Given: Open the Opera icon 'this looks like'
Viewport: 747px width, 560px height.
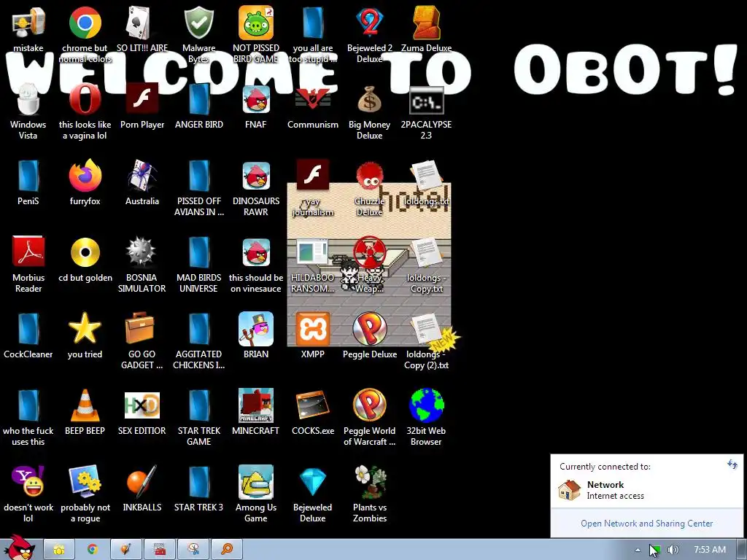Looking at the screenshot, I should 85,99.
